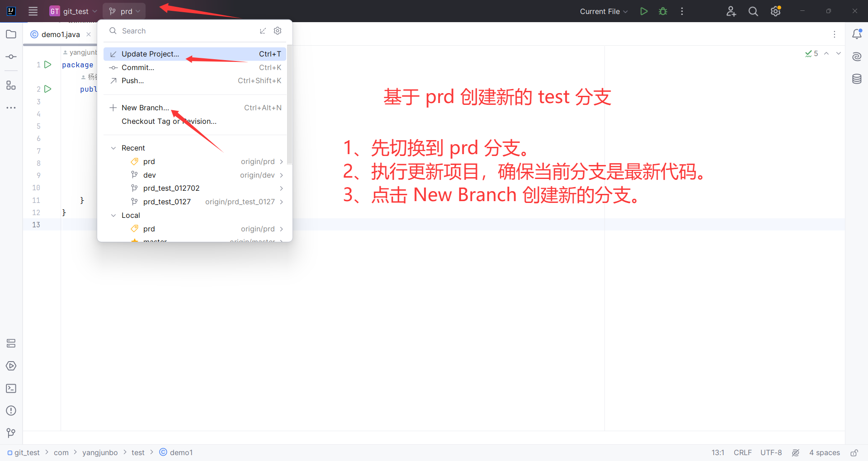Image resolution: width=868 pixels, height=461 pixels.
Task: Run the current file with the green Run icon
Action: [644, 11]
